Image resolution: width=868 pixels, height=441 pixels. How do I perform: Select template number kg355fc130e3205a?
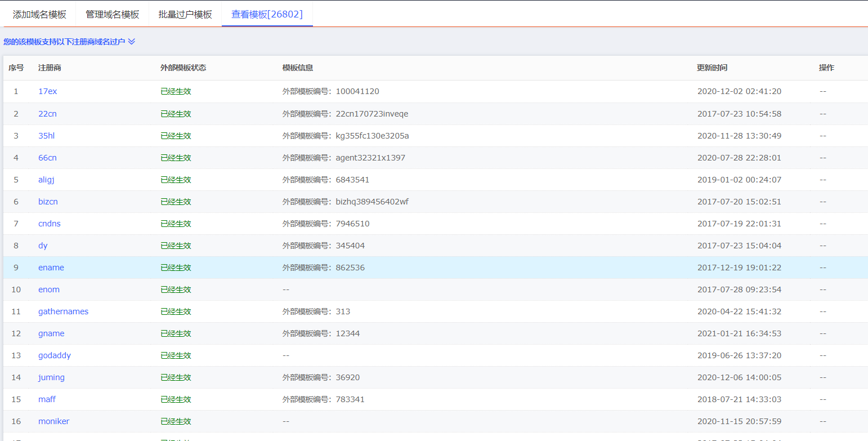pyautogui.click(x=372, y=136)
